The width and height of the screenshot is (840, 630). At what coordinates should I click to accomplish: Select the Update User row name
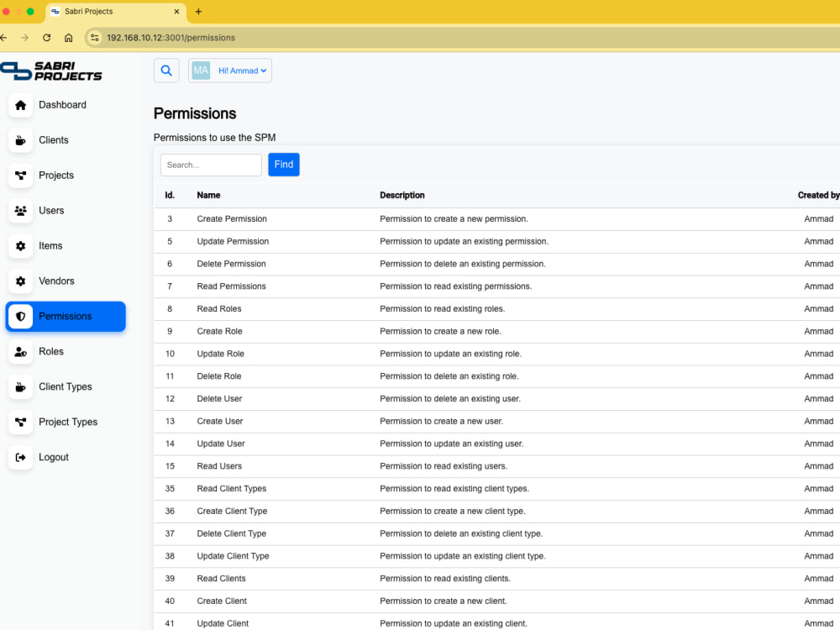tap(221, 444)
